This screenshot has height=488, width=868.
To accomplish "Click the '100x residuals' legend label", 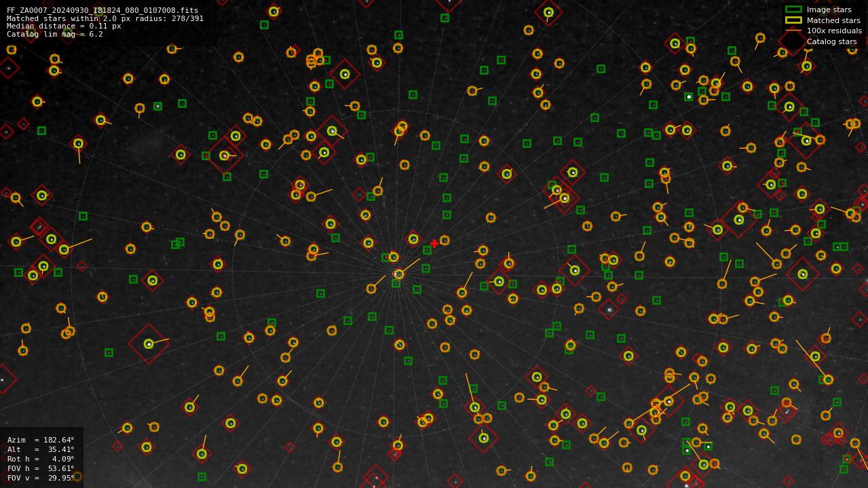I will coord(834,31).
